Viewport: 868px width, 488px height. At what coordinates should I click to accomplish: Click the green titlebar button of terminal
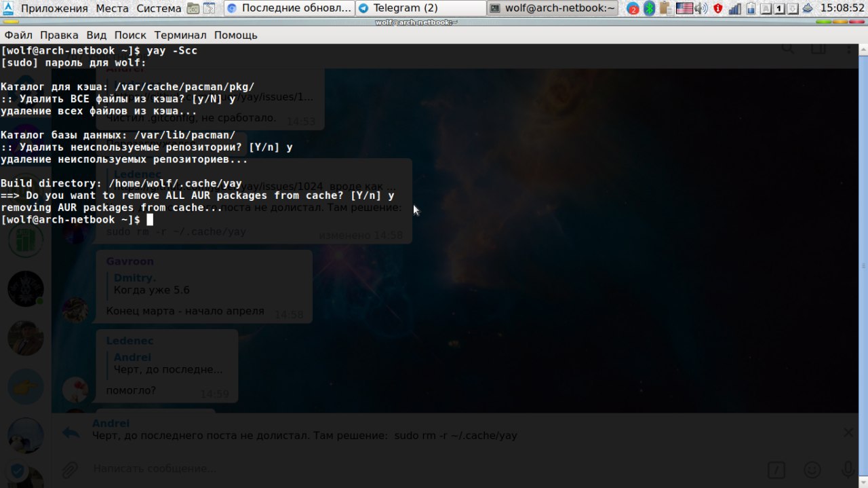click(x=823, y=22)
